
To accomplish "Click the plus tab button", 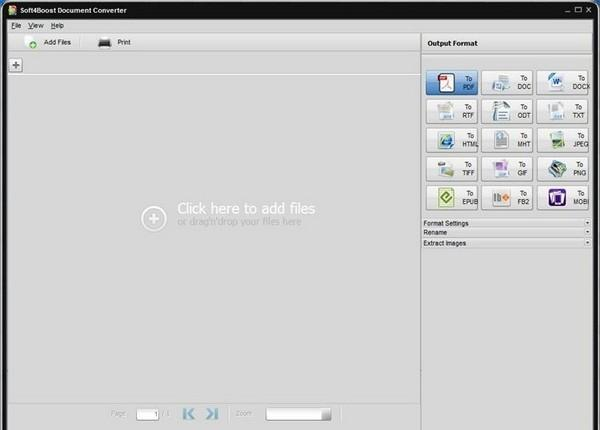I will click(16, 65).
